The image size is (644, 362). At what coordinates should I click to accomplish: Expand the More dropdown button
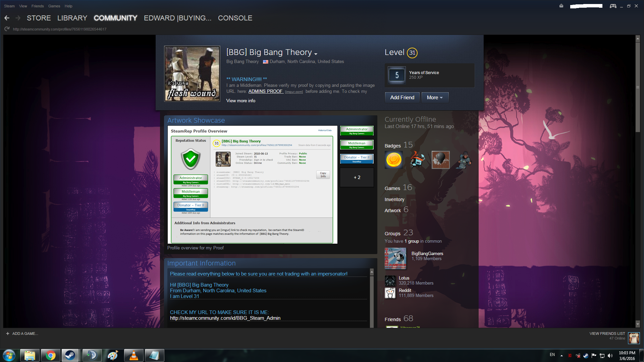point(435,98)
